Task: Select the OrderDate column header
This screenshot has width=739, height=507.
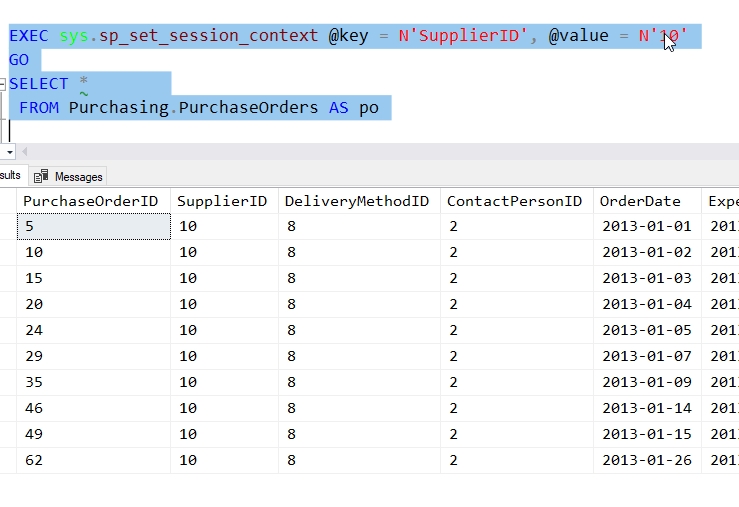Action: click(x=640, y=201)
